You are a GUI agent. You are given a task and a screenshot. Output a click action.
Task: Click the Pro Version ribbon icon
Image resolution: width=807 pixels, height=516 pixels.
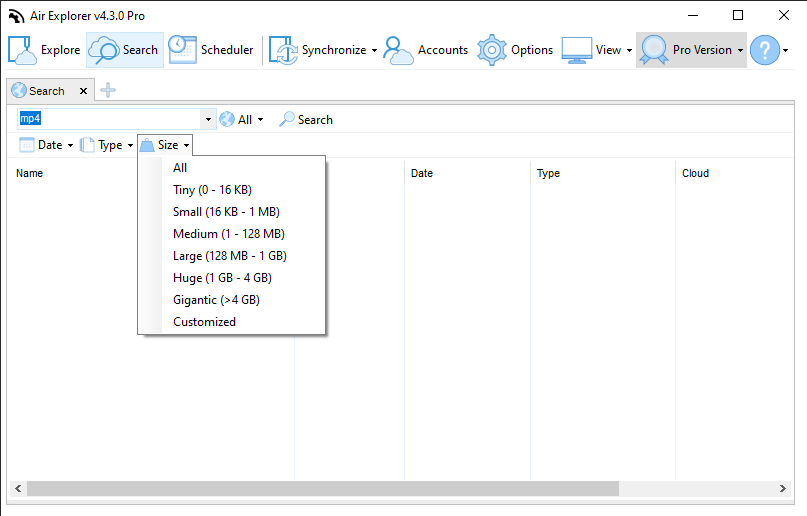(x=654, y=50)
